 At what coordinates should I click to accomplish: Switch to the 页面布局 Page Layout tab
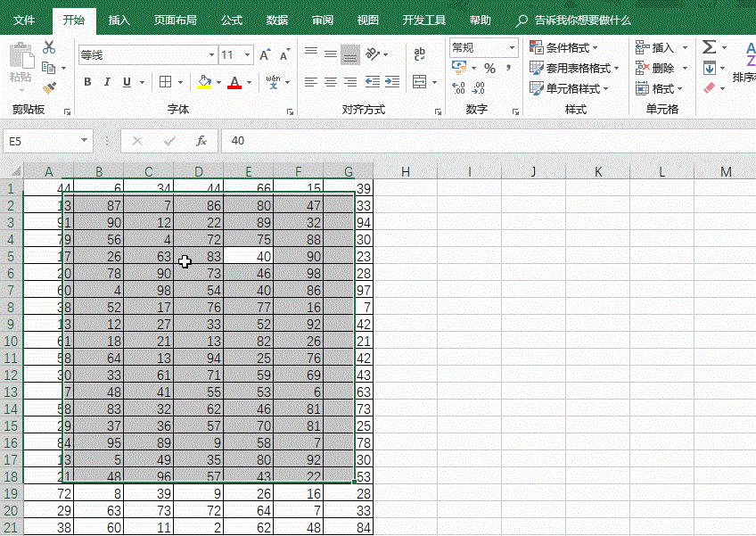[175, 21]
